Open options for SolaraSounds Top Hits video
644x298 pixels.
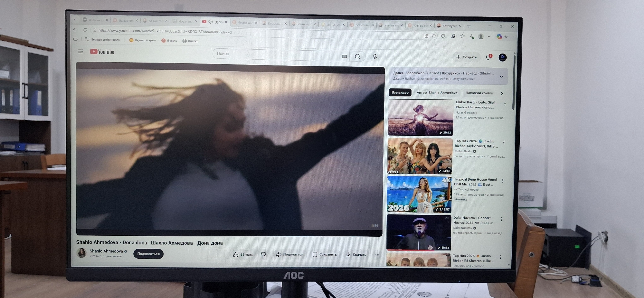coord(500,257)
